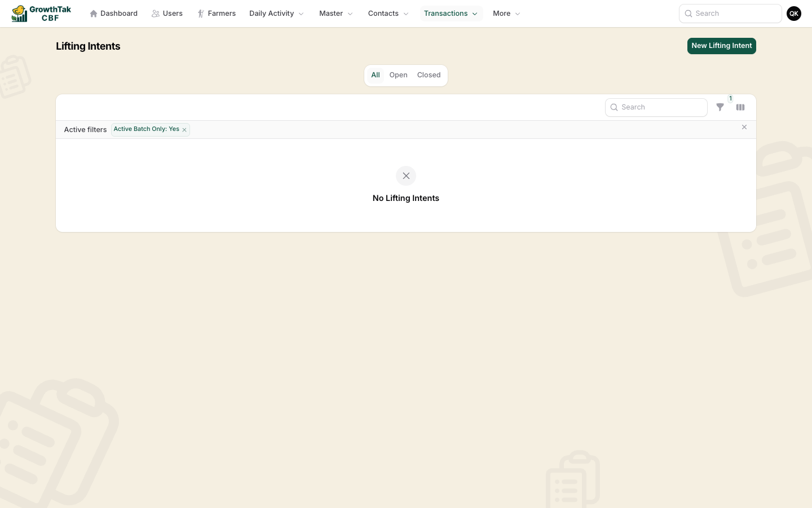Open the Farmers page

point(217,14)
